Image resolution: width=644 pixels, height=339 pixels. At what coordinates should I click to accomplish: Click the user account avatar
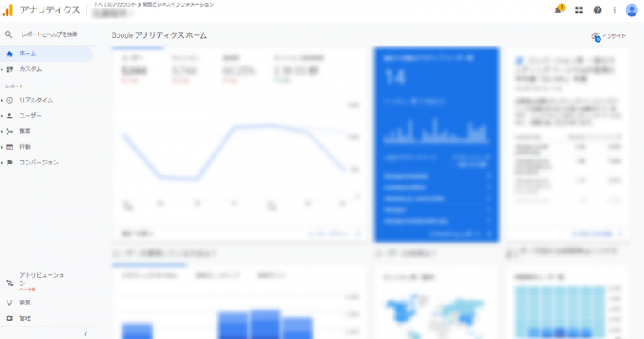[631, 10]
